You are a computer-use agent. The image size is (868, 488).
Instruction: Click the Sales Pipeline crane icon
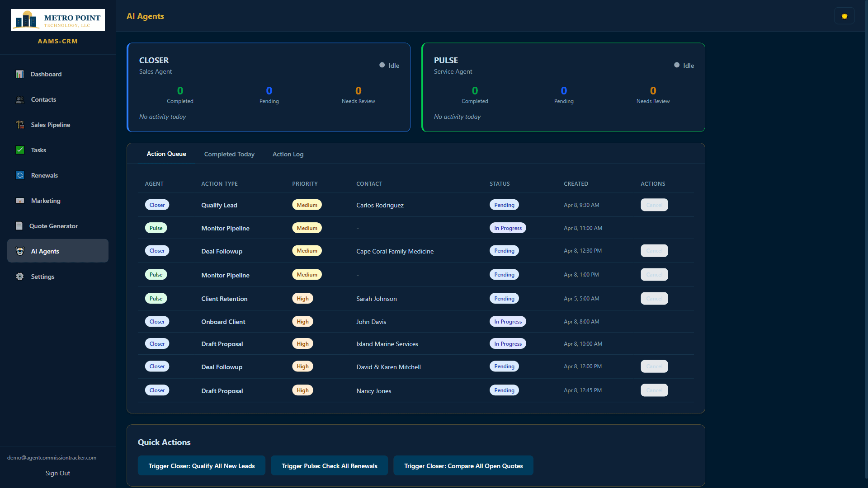click(x=20, y=125)
